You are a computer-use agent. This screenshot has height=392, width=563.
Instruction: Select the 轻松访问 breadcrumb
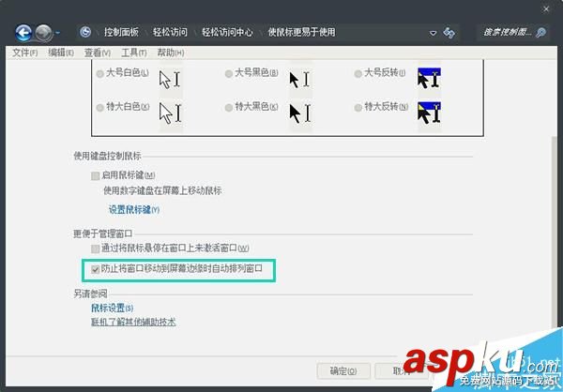(170, 32)
